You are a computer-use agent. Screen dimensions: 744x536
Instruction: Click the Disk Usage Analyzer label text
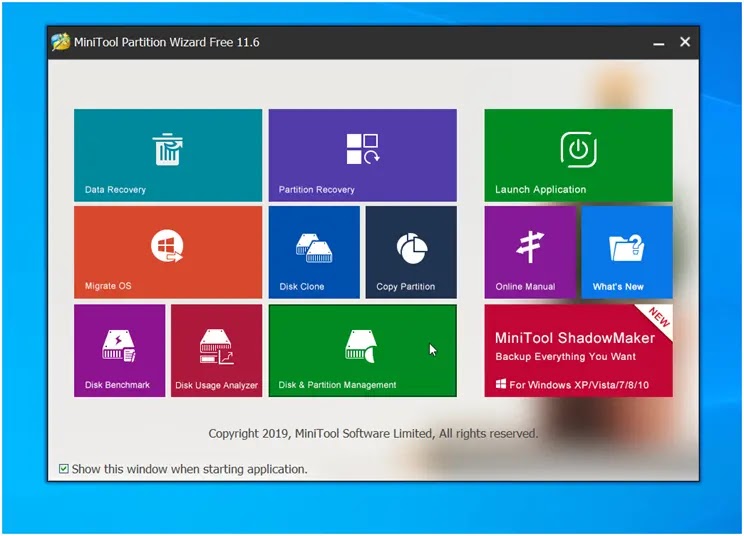(216, 385)
